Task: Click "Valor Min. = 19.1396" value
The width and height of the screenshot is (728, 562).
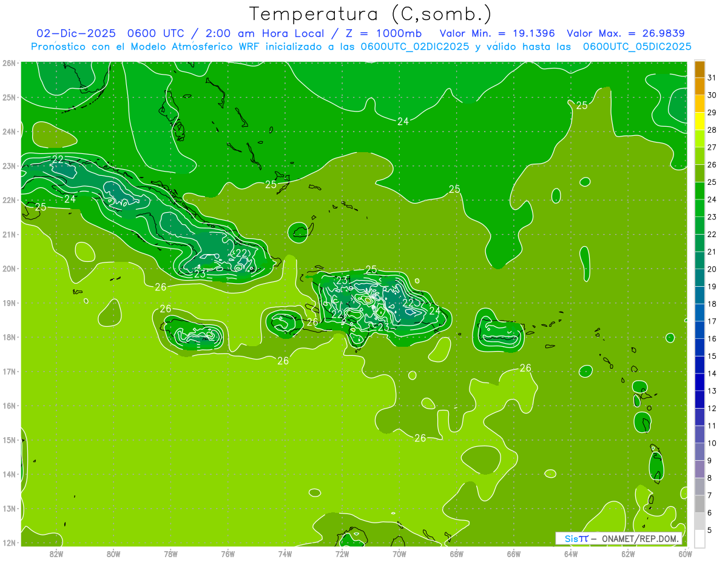Action: click(x=498, y=33)
